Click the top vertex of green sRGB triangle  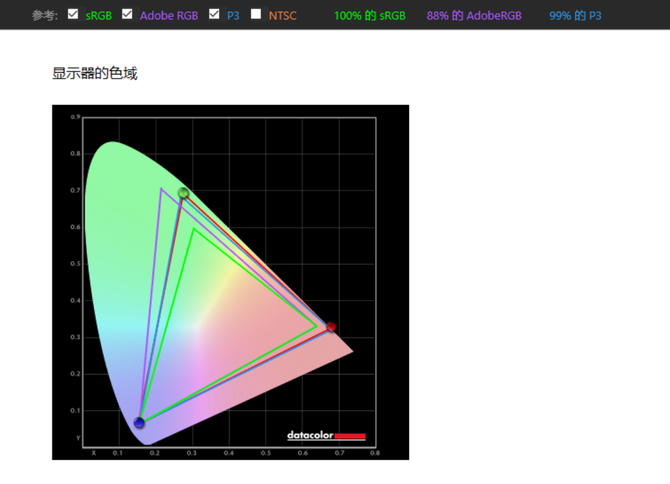(x=194, y=229)
